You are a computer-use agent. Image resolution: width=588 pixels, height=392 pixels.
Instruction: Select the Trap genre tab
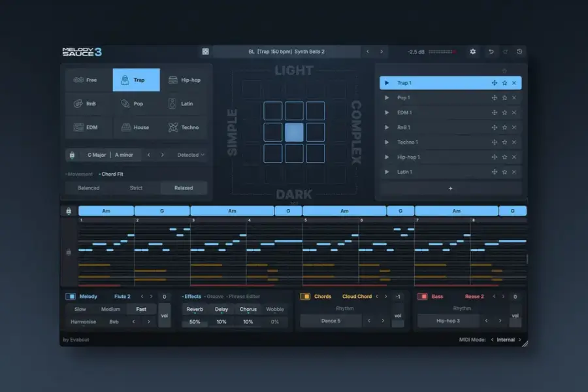tap(136, 80)
